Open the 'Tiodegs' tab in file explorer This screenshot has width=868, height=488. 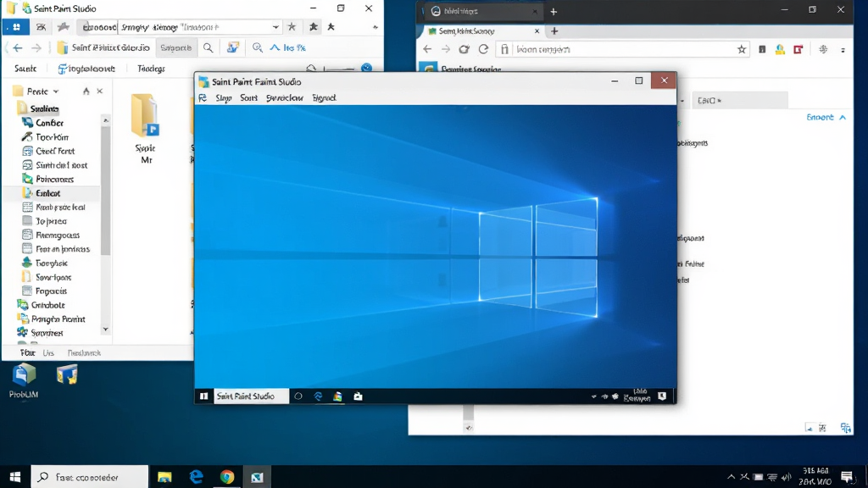pos(151,69)
